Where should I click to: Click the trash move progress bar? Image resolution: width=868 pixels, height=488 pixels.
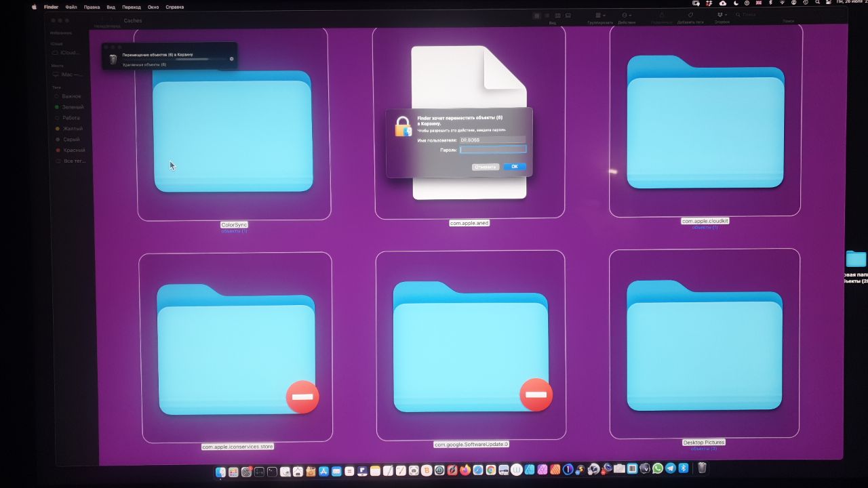175,59
